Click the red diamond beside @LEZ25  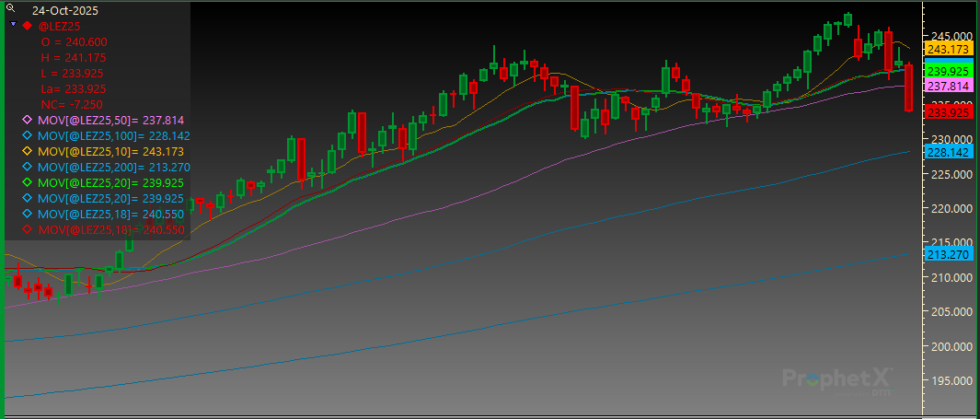26,26
